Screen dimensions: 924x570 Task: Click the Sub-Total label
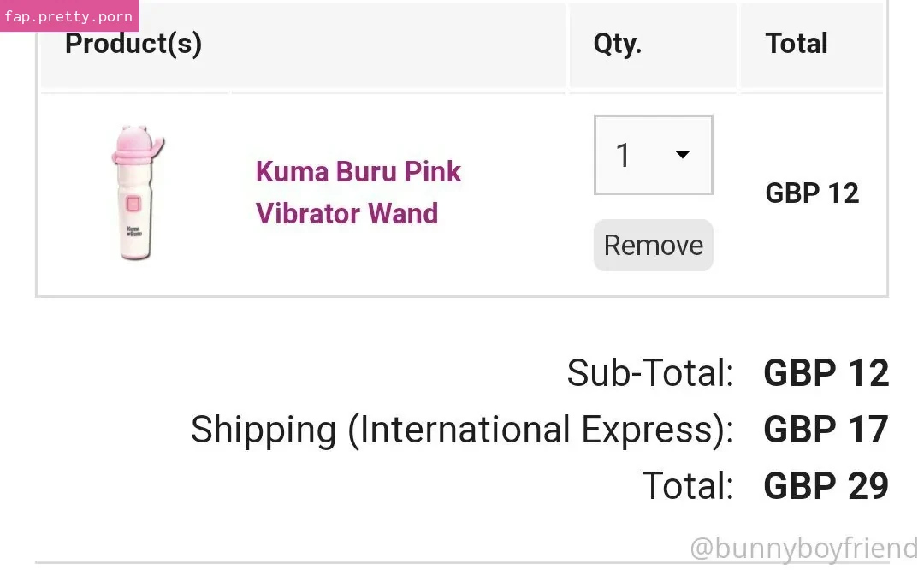650,373
